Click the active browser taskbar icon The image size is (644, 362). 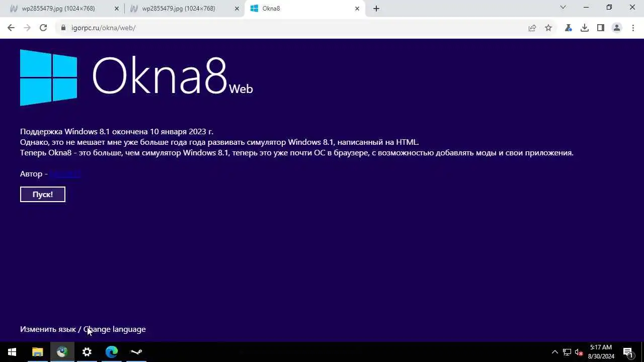pos(62,352)
